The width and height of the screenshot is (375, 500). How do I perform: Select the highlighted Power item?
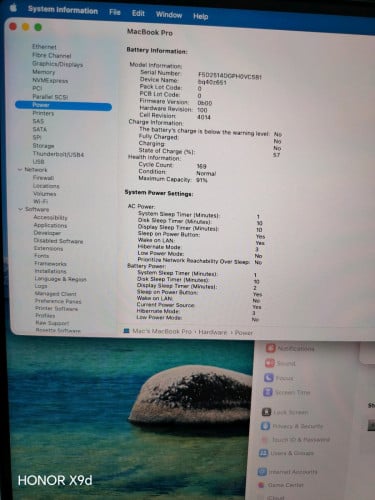63,105
